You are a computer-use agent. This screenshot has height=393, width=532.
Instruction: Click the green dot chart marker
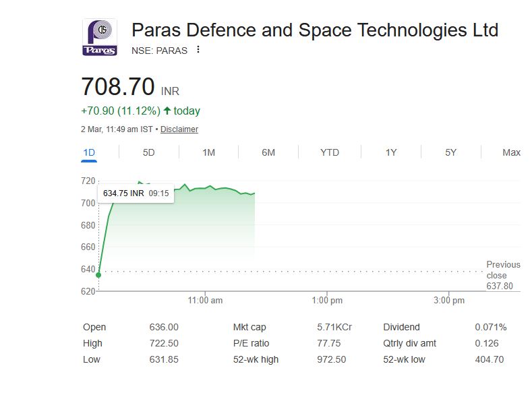[99, 274]
